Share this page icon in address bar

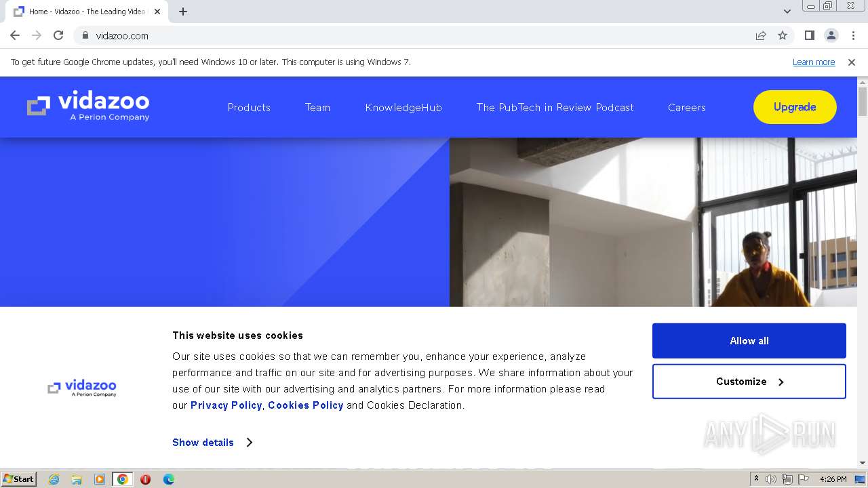click(761, 35)
